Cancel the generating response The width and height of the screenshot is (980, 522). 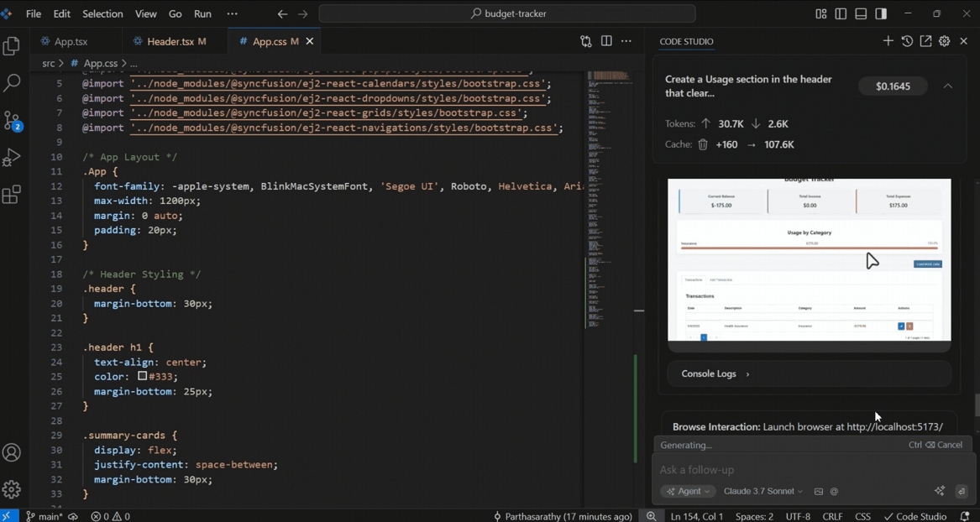(935, 445)
